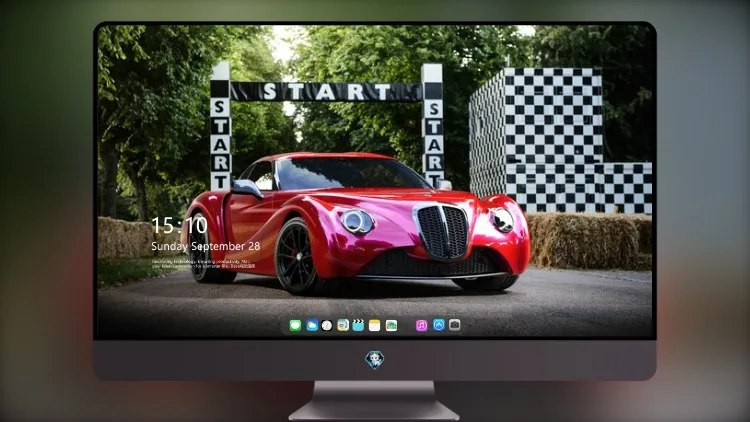The image size is (750, 422).
Task: Open the photo gallery icon beside Notes
Action: (x=391, y=325)
